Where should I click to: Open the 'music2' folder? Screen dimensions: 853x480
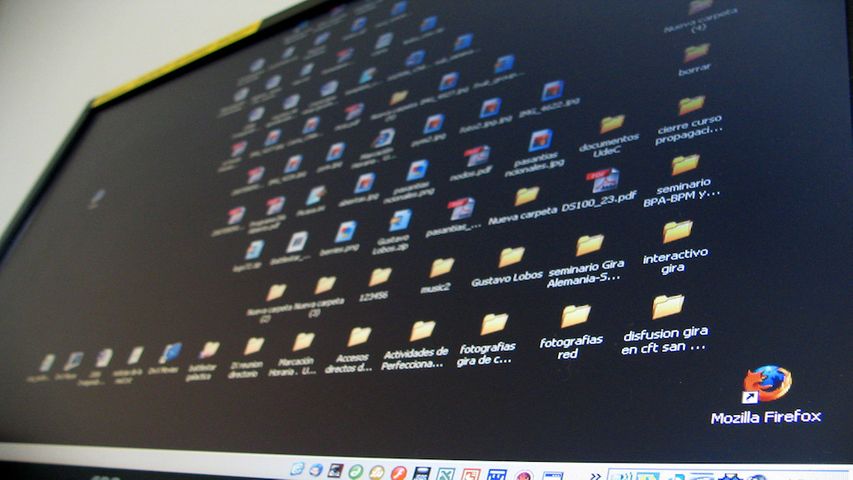441,267
